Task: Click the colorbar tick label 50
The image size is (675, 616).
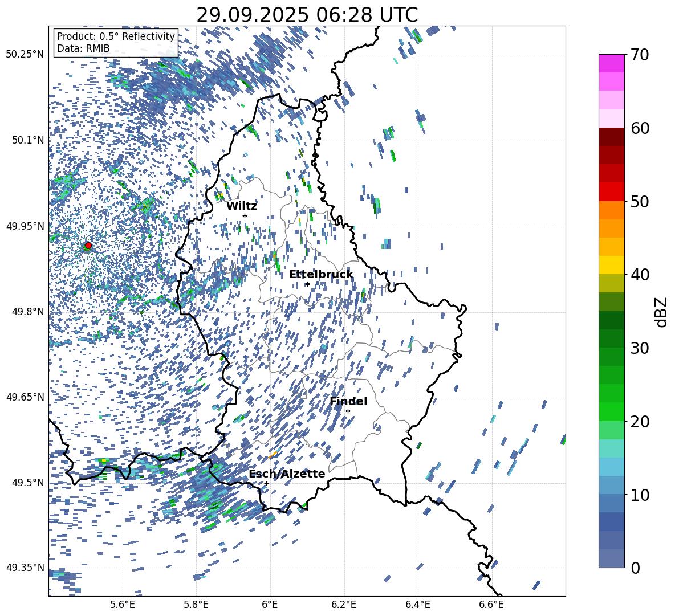Action: pos(640,202)
